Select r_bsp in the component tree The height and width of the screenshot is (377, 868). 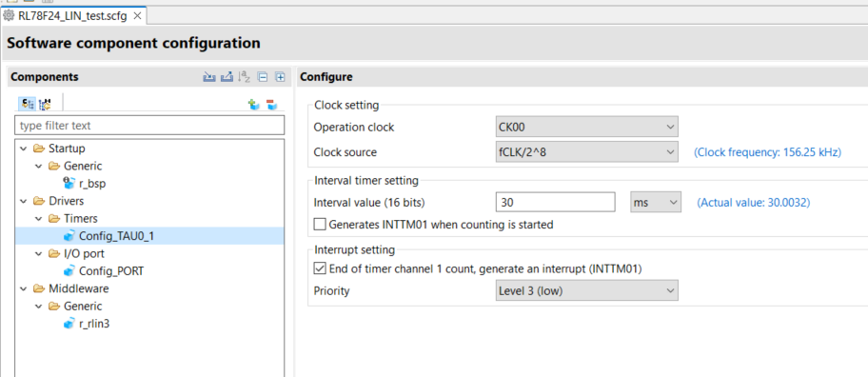(x=92, y=184)
